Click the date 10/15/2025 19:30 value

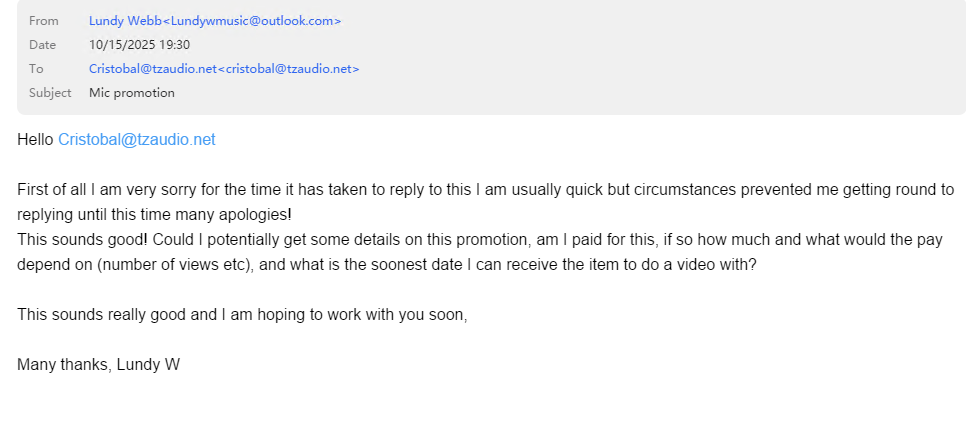tap(139, 45)
